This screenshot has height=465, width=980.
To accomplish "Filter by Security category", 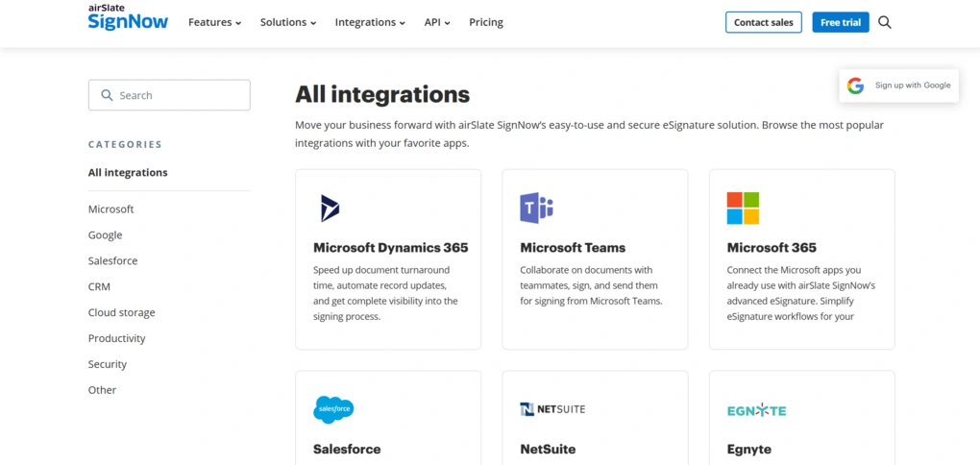I will (x=108, y=364).
